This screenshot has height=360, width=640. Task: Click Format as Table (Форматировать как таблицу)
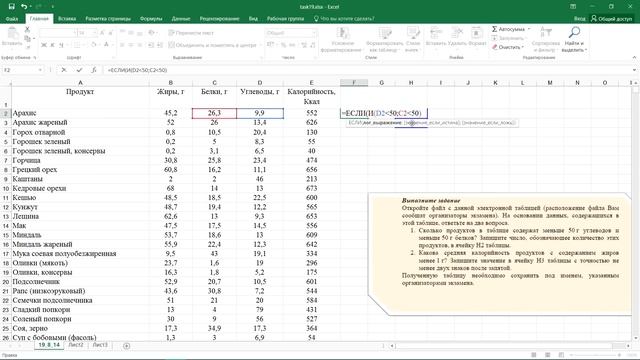384,39
